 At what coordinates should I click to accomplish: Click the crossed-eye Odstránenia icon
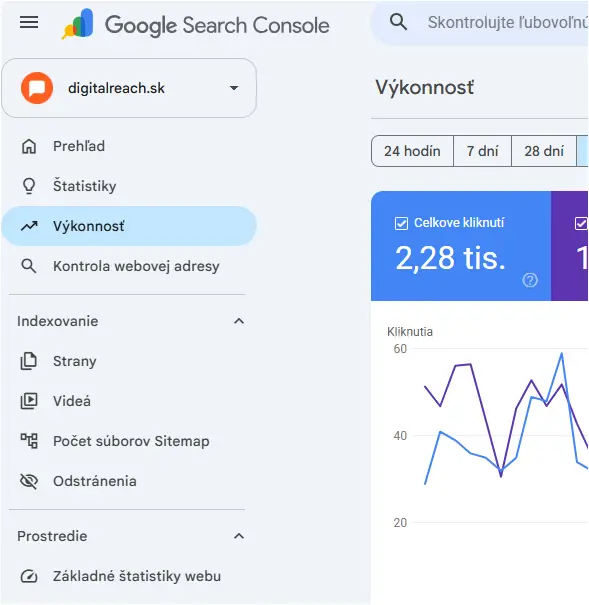click(x=29, y=481)
